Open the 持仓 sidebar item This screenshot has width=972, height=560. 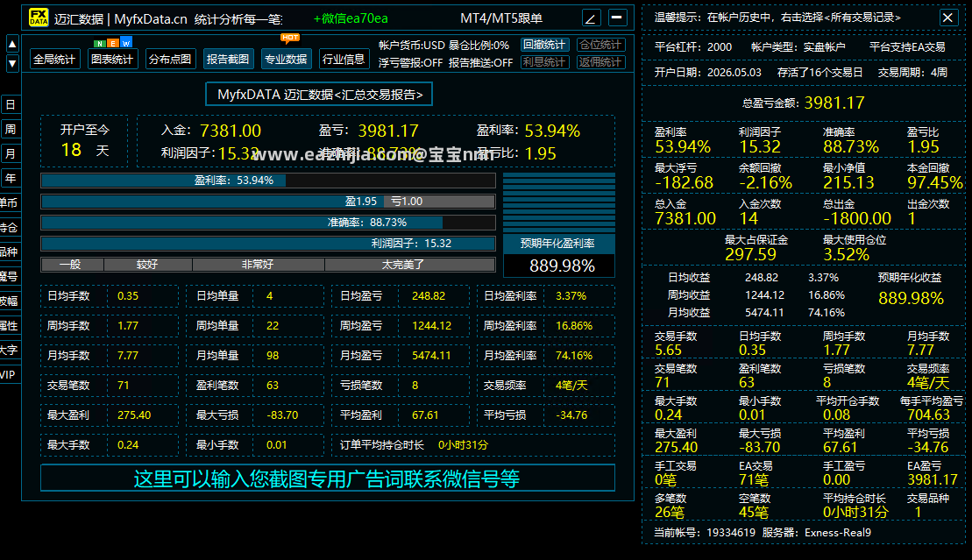(x=10, y=228)
